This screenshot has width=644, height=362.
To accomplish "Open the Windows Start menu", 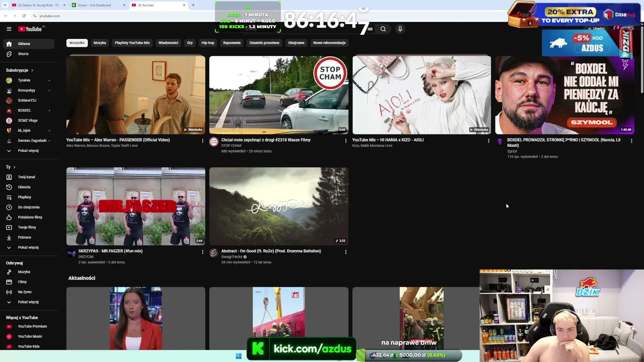I will (x=238, y=356).
